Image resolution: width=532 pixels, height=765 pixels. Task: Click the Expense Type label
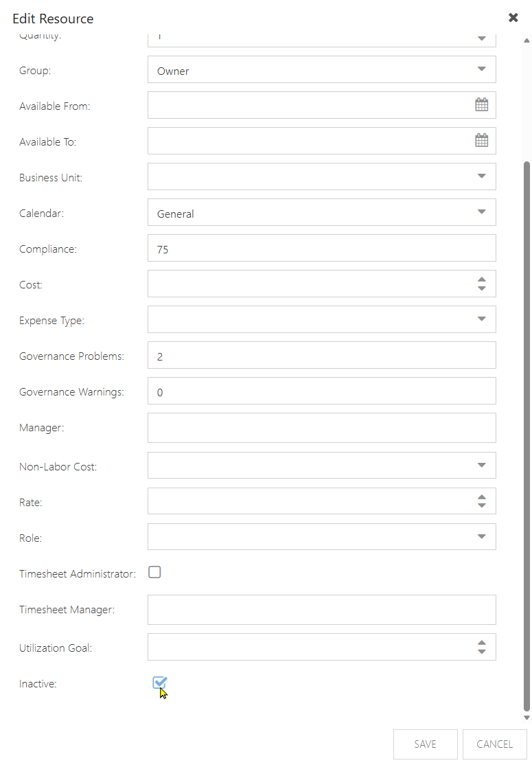tap(51, 321)
